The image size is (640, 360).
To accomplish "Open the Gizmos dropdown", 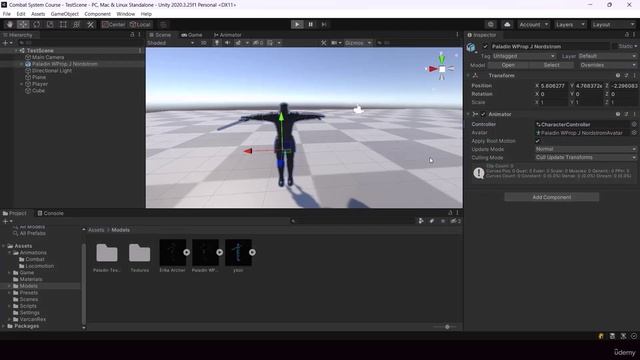I will (358, 43).
